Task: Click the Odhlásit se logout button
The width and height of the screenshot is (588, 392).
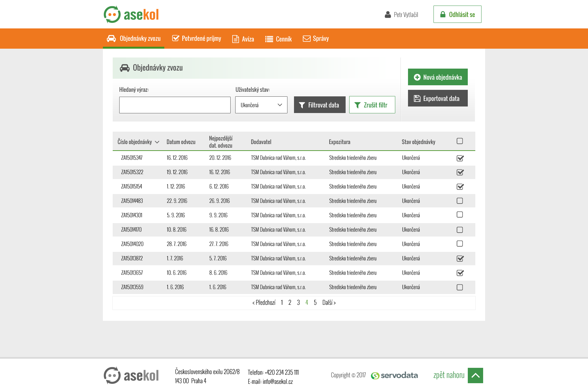Action: pos(457,14)
